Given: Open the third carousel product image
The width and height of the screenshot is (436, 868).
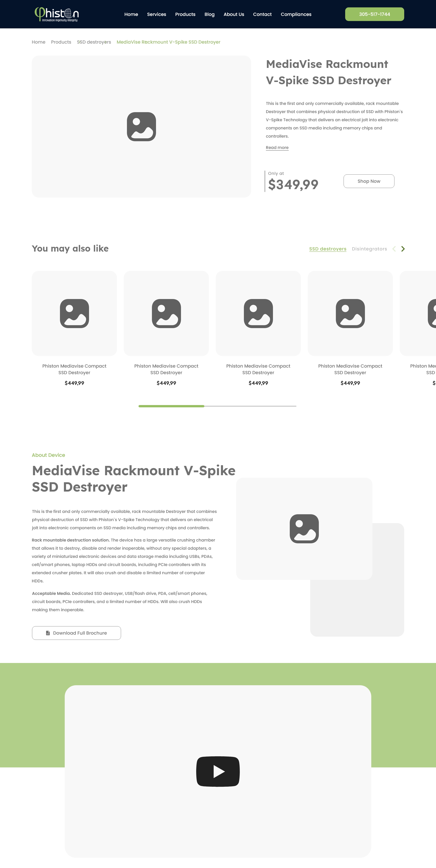Looking at the screenshot, I should point(258,313).
